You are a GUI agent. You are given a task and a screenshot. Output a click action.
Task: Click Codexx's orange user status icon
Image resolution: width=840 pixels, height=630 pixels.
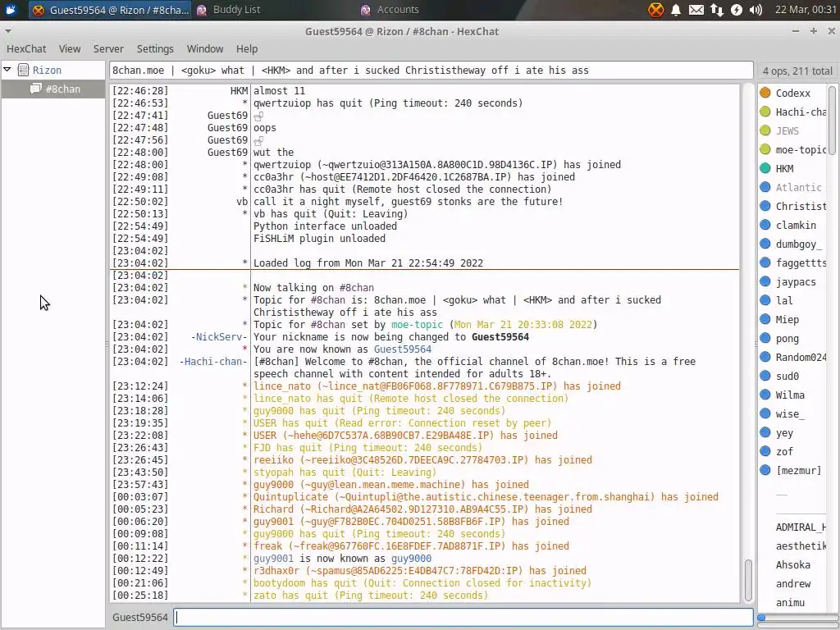(765, 93)
